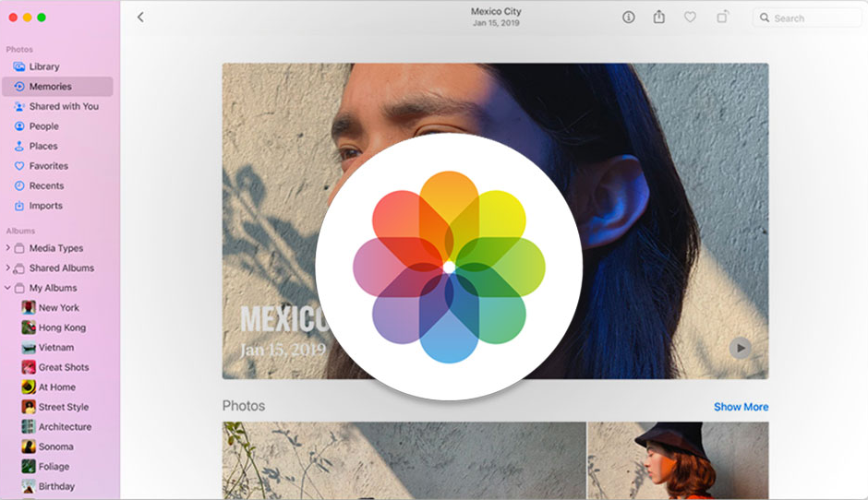This screenshot has height=500, width=868.
Task: Open the woman in hat photo thumbnail
Action: click(678, 460)
